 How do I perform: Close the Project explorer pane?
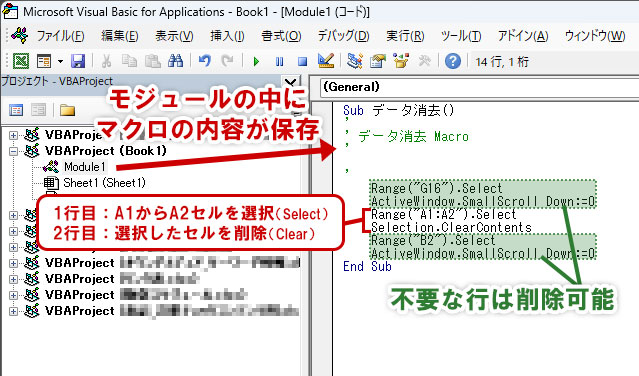click(x=291, y=82)
